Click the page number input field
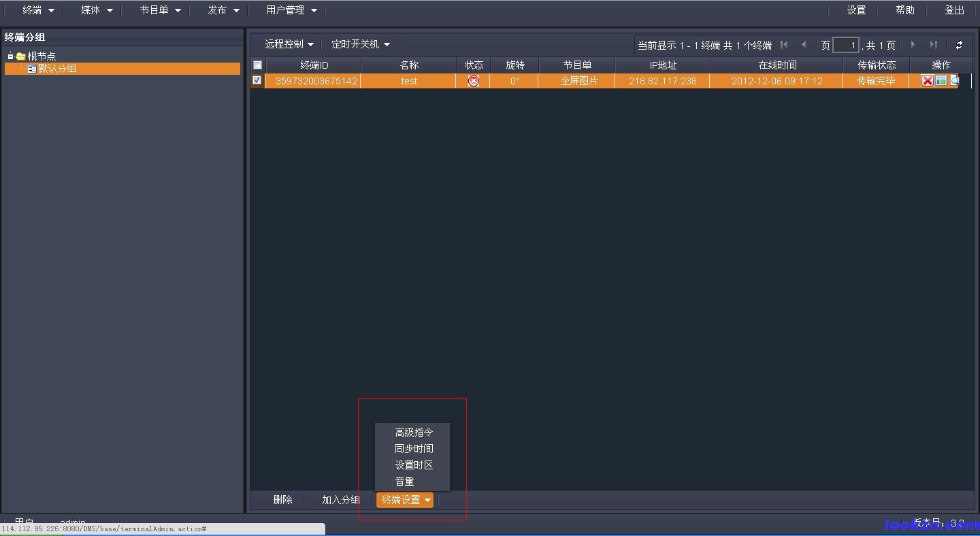 (x=845, y=46)
